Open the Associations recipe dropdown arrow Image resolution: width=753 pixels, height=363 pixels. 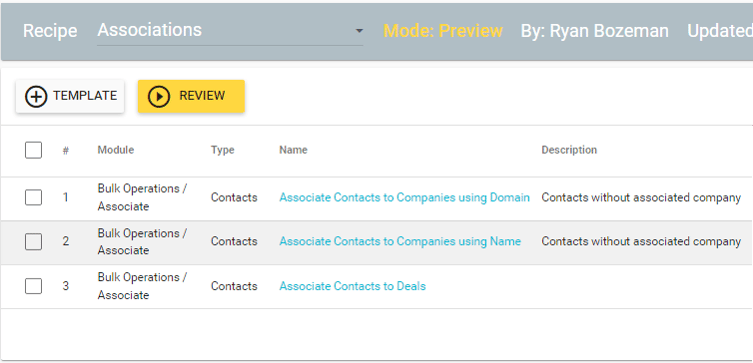click(359, 31)
